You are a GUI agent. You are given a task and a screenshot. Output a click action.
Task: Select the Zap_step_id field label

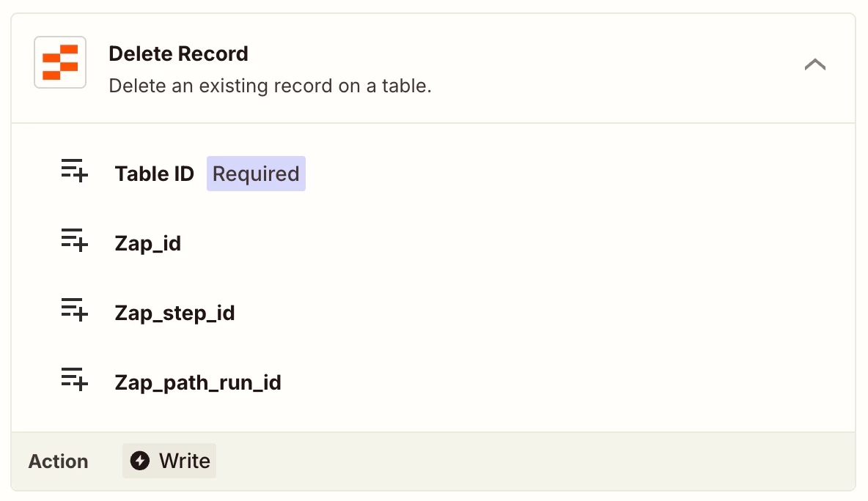point(175,313)
